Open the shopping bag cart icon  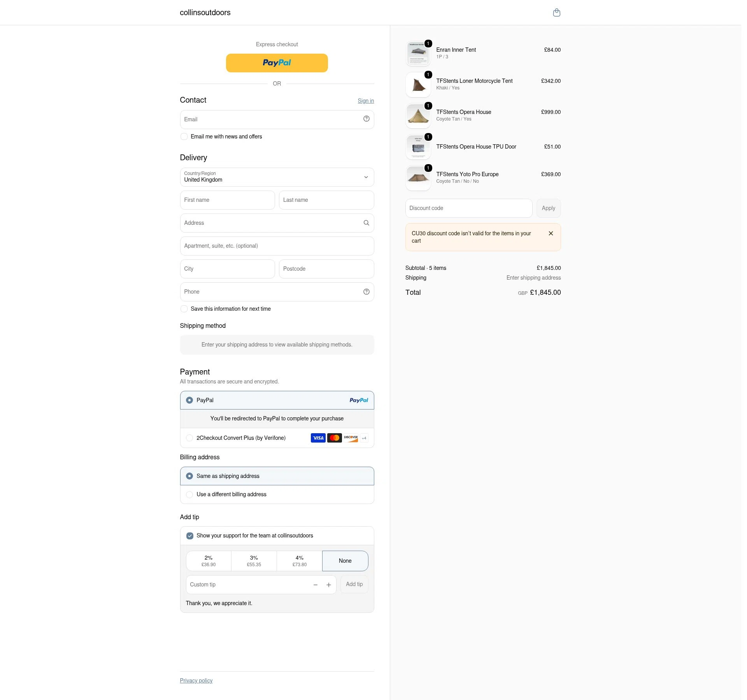[x=556, y=12]
